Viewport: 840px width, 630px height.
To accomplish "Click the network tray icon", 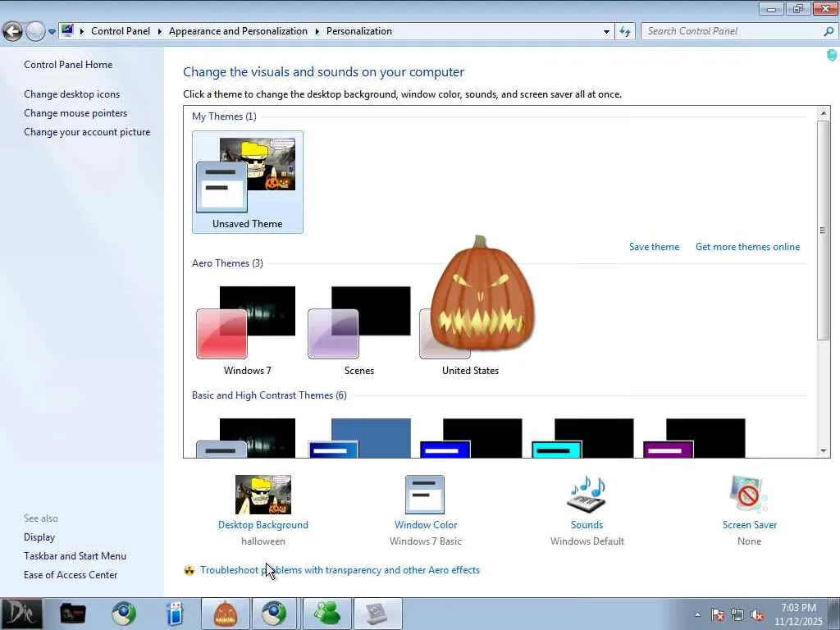I will coord(737,614).
